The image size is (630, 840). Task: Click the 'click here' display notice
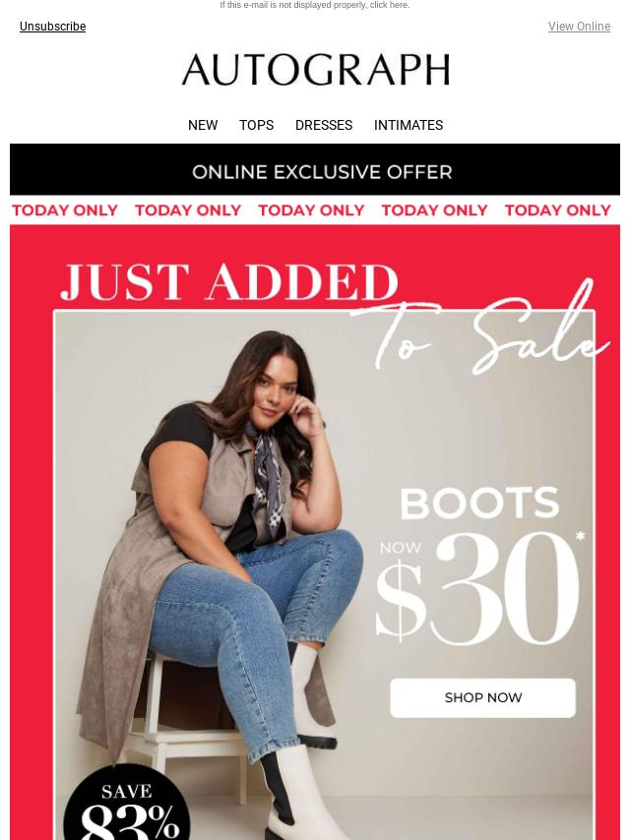[x=389, y=5]
